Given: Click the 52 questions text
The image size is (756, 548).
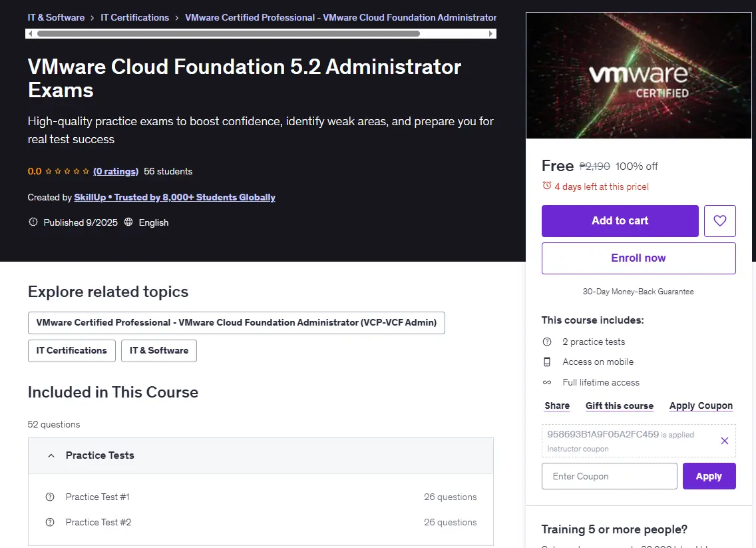Looking at the screenshot, I should [53, 425].
